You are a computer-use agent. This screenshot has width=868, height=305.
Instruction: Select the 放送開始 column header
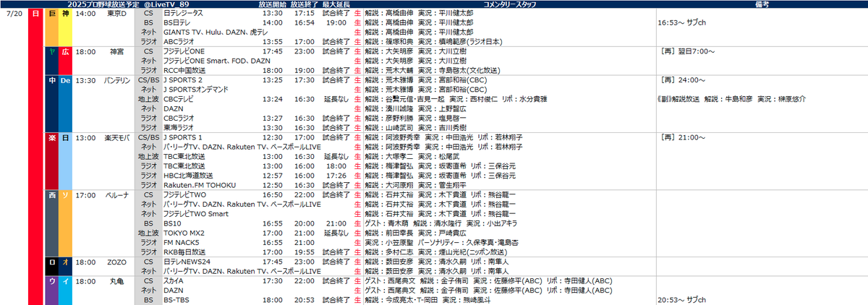click(271, 4)
